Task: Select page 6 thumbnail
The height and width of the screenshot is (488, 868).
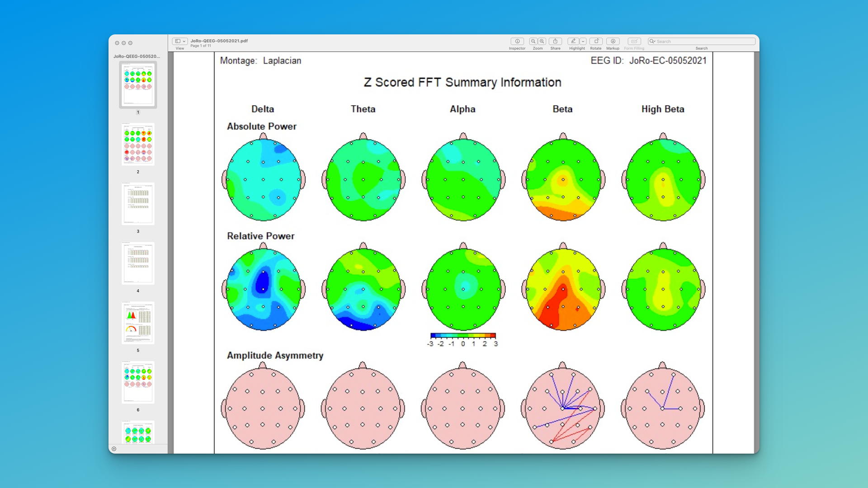Action: click(x=138, y=382)
